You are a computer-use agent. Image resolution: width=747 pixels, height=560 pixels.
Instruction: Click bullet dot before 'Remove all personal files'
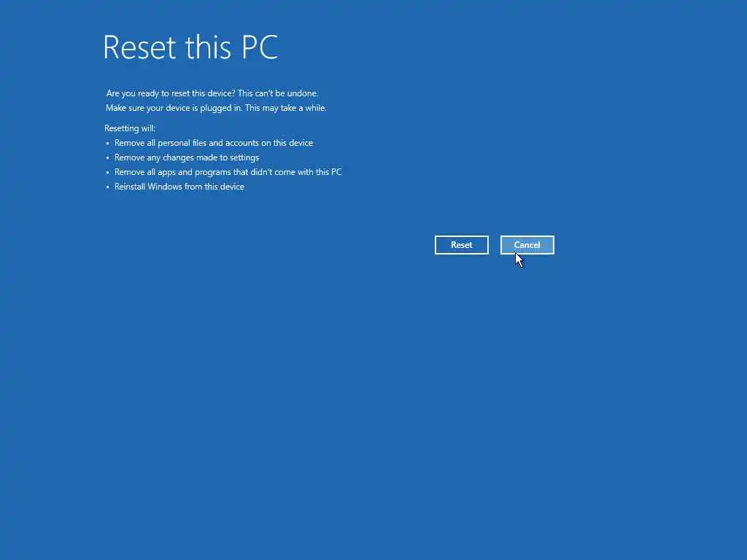108,144
